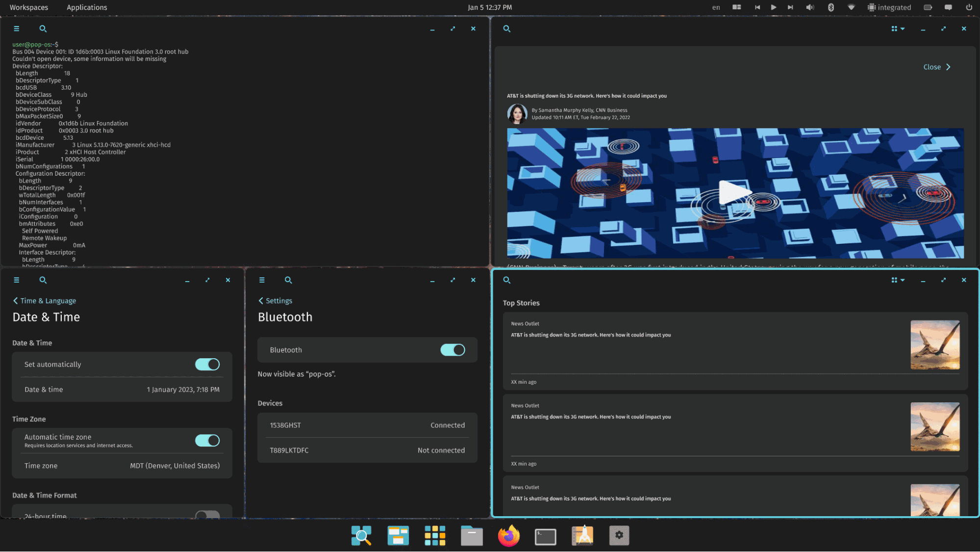This screenshot has height=552, width=980.
Task: Select the Applications menu item at top bar
Action: pyautogui.click(x=87, y=7)
